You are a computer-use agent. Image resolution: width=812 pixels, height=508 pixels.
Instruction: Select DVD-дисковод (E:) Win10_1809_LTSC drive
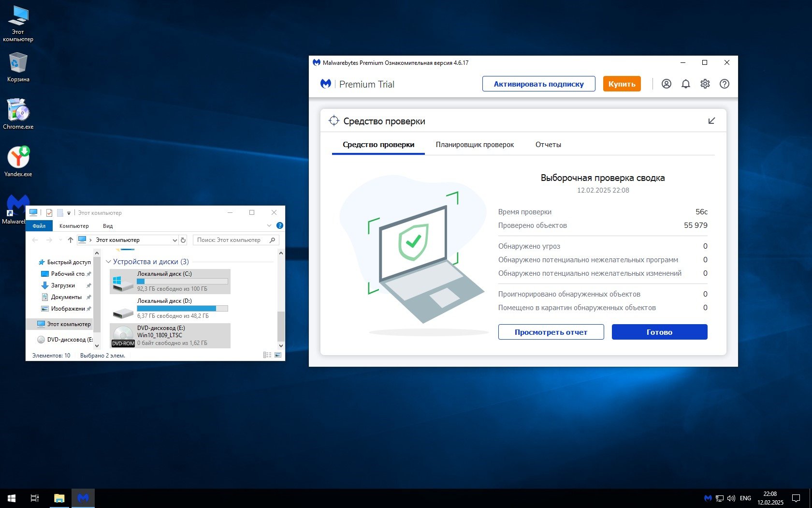click(170, 335)
